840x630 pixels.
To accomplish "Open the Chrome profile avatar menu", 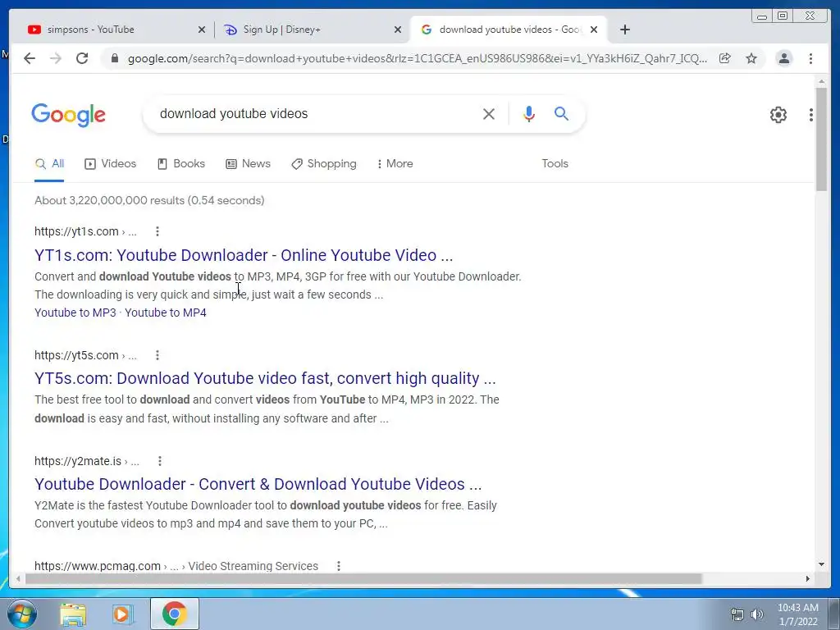I will tap(783, 58).
